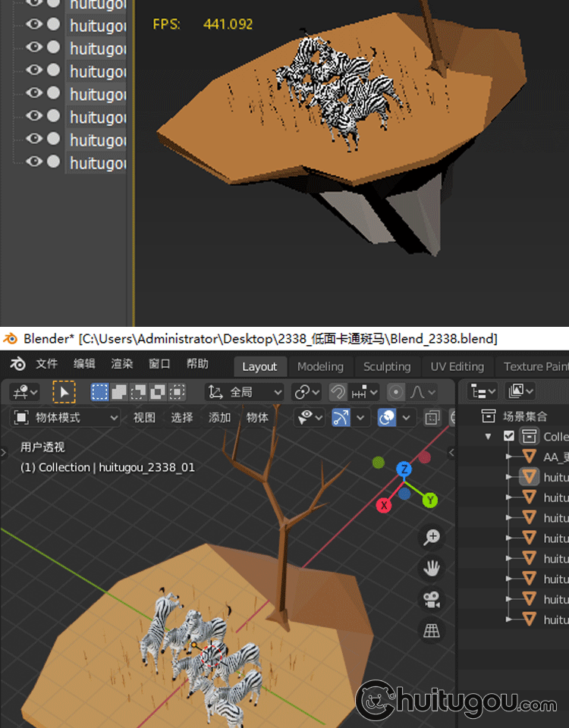Toggle the bottom row's eye visibility icon
Viewport: 569px width, 728px height.
click(33, 162)
